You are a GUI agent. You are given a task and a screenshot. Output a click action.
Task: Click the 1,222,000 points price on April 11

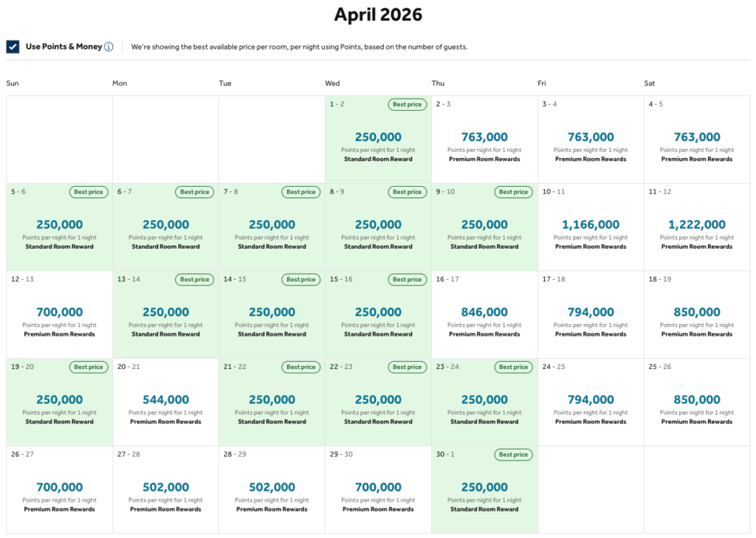tap(697, 224)
